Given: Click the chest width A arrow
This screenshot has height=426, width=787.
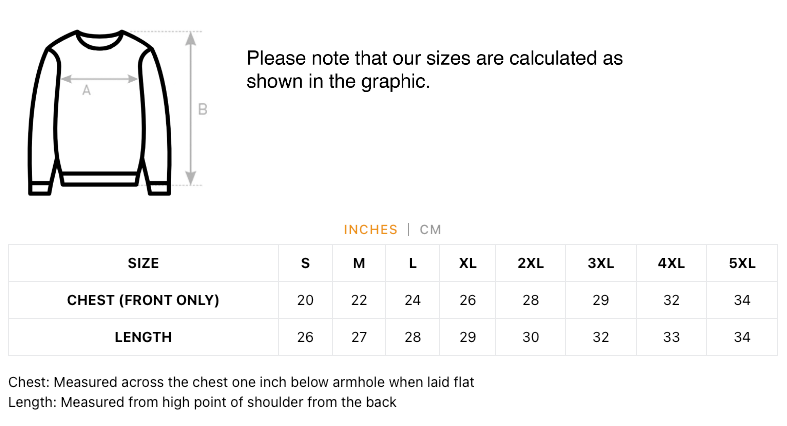Looking at the screenshot, I should click(x=99, y=77).
